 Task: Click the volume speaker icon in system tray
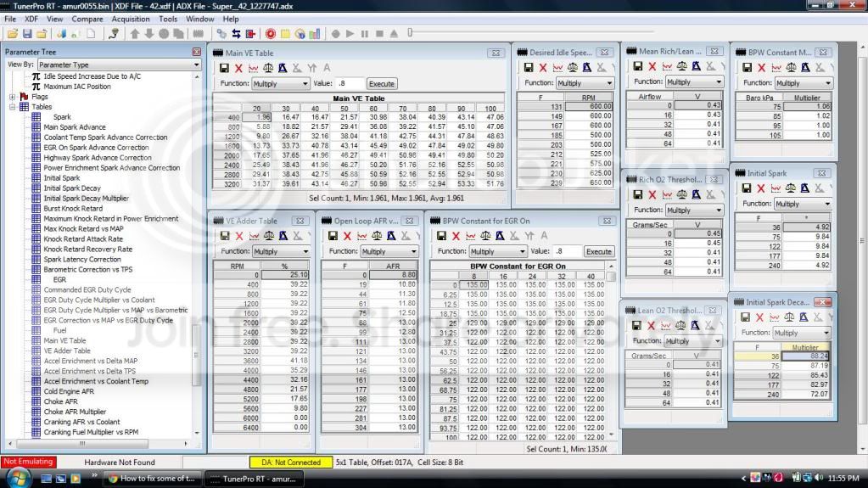click(818, 478)
